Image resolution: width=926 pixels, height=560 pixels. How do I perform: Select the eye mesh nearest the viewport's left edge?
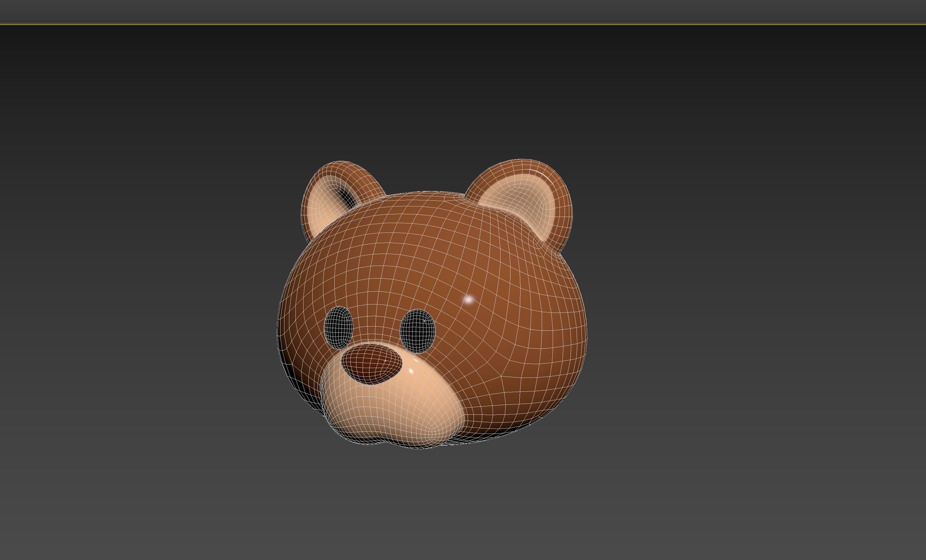pyautogui.click(x=338, y=328)
